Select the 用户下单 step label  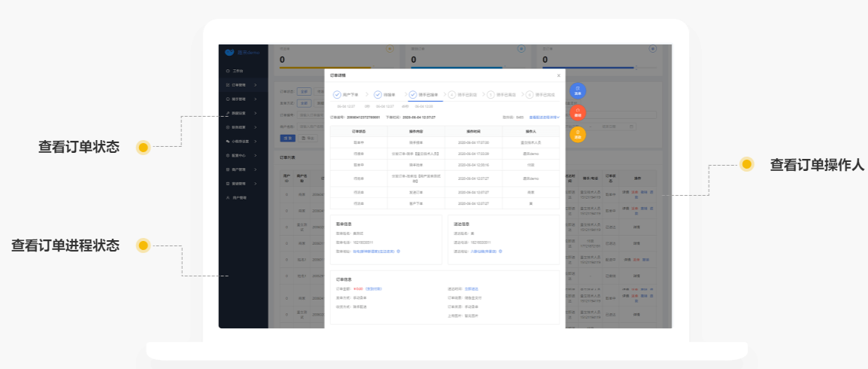(x=350, y=95)
